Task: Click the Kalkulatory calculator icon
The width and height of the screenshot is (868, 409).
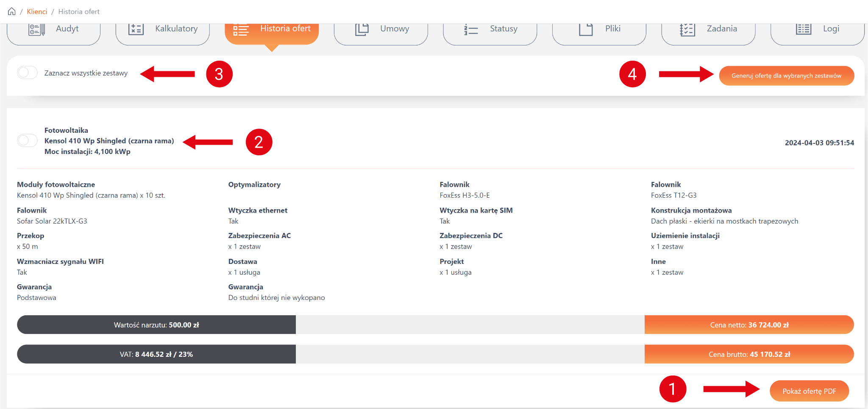Action: [x=136, y=29]
